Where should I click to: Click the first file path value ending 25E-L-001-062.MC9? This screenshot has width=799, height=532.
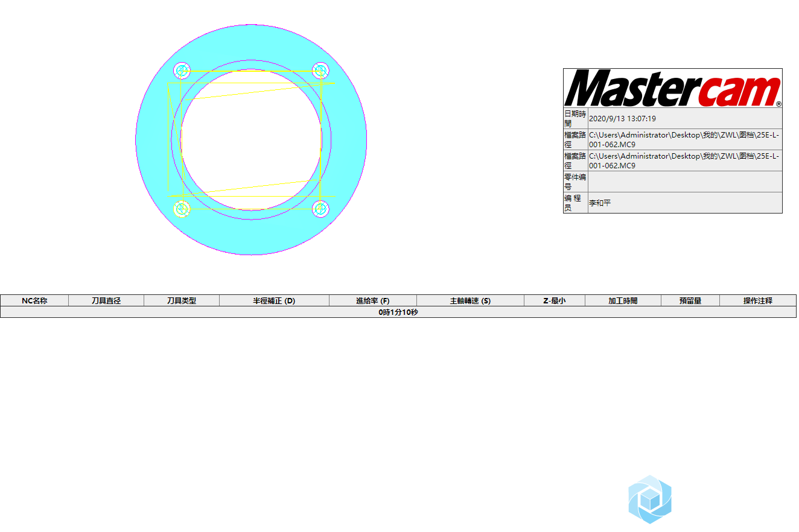pyautogui.click(x=684, y=140)
